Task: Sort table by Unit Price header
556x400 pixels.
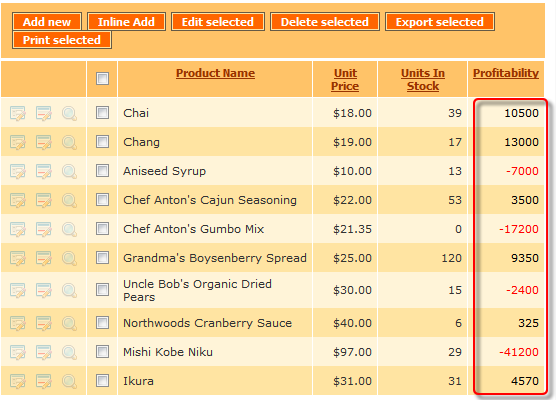Action: click(x=345, y=79)
